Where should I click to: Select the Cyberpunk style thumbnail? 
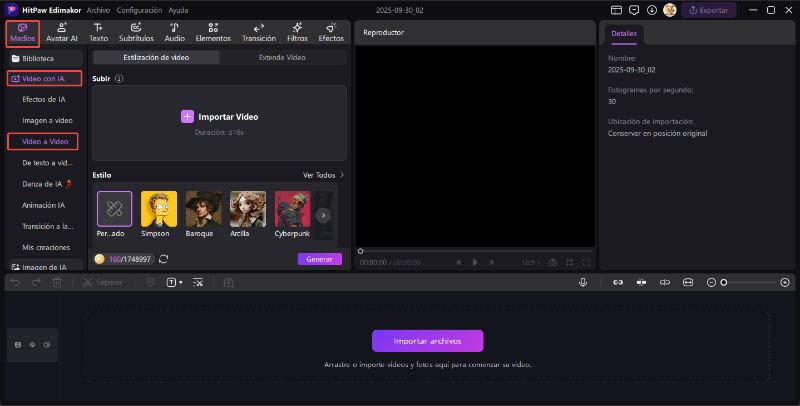click(292, 209)
